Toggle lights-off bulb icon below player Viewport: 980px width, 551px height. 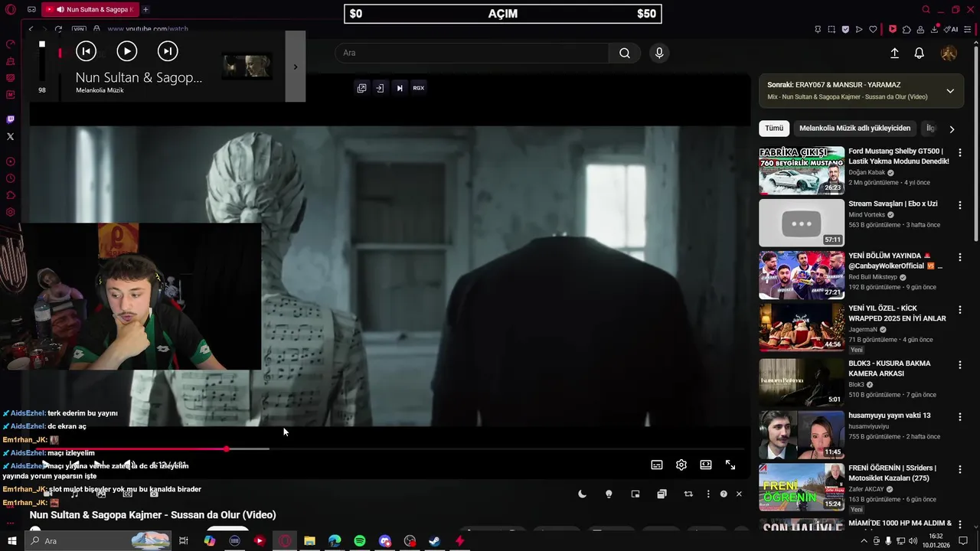[x=609, y=494]
